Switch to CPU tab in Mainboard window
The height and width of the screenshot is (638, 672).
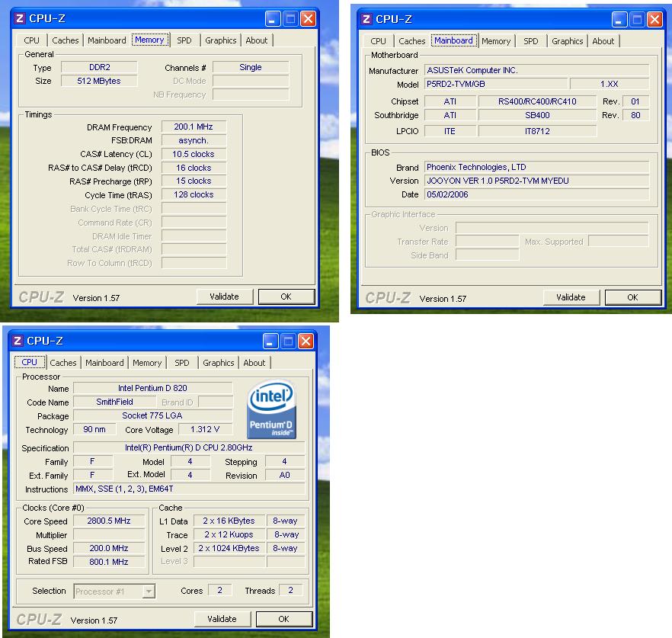378,41
